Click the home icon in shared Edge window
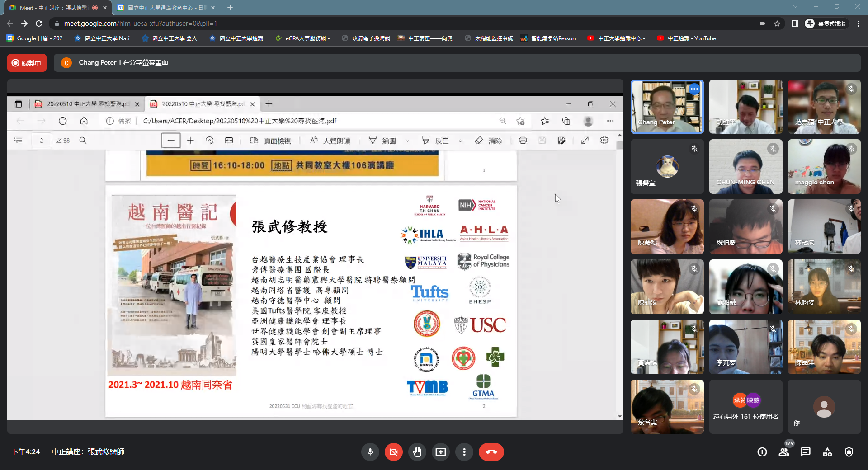This screenshot has height=470, width=868. click(84, 121)
